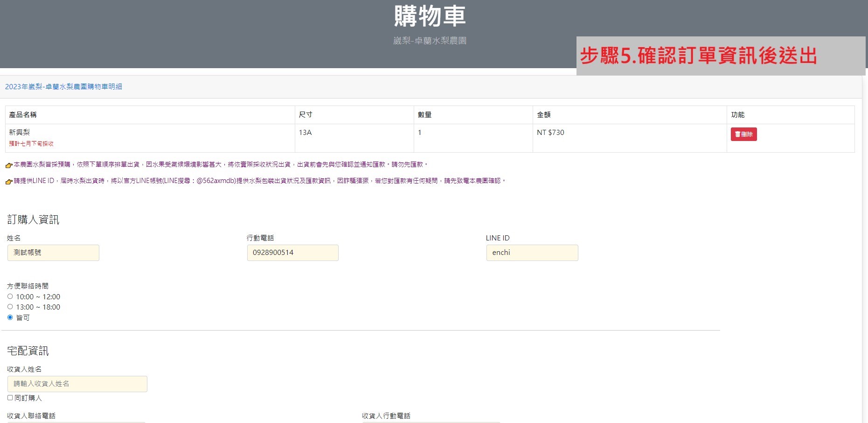The height and width of the screenshot is (423, 868).
Task: Click the 收貨人行動電話 label
Action: pyautogui.click(x=386, y=416)
